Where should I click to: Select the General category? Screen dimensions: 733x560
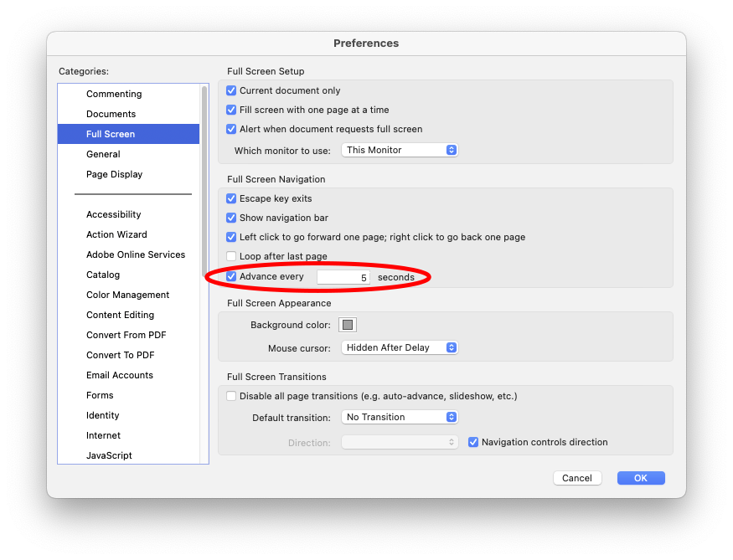point(103,154)
